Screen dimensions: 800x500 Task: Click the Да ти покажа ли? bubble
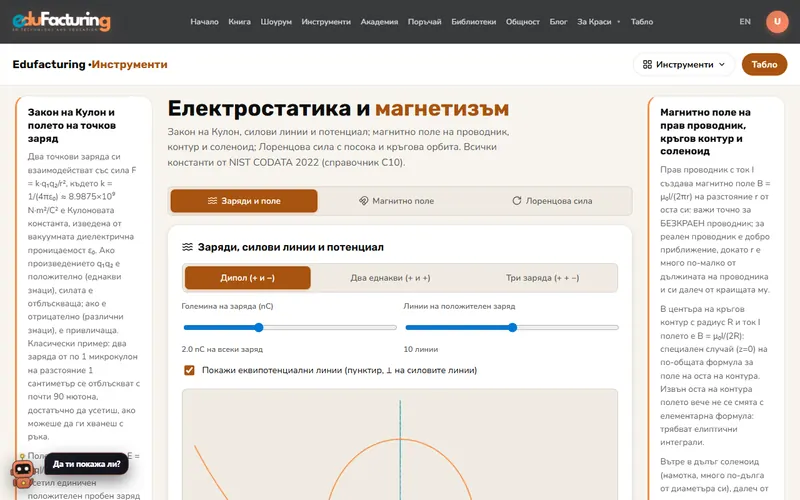86,464
